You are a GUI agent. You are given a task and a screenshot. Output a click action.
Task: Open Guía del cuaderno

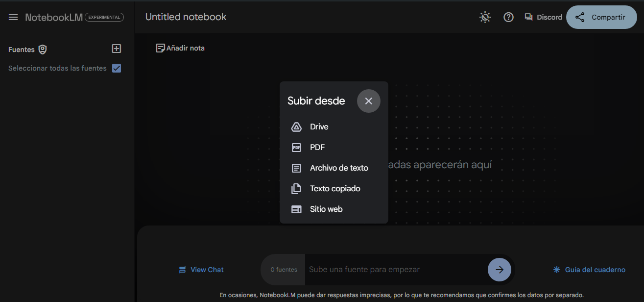[x=589, y=270]
